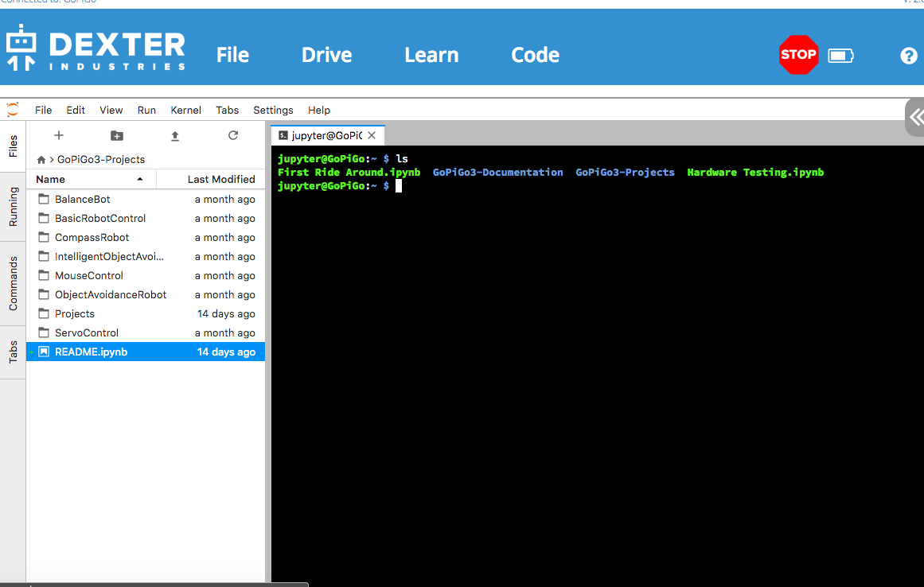This screenshot has width=924, height=587.
Task: Click GoPiGo3-Projects breadcrumb
Action: 101,160
